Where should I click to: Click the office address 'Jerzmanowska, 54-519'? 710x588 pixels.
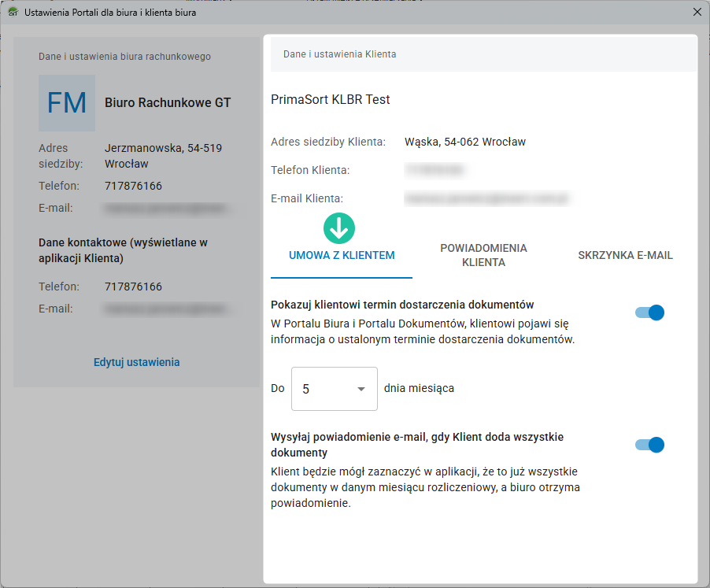[163, 148]
